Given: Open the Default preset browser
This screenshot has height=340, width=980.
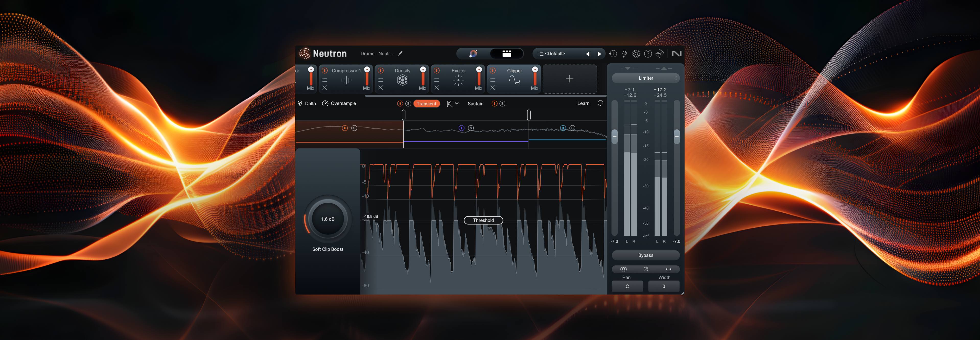Looking at the screenshot, I should tap(555, 54).
